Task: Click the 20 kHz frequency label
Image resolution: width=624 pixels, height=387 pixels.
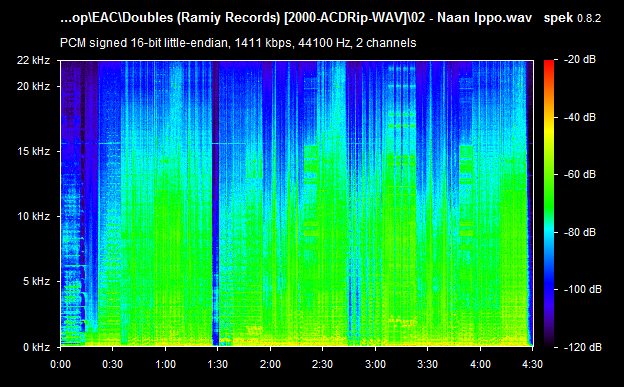Action: click(x=33, y=86)
